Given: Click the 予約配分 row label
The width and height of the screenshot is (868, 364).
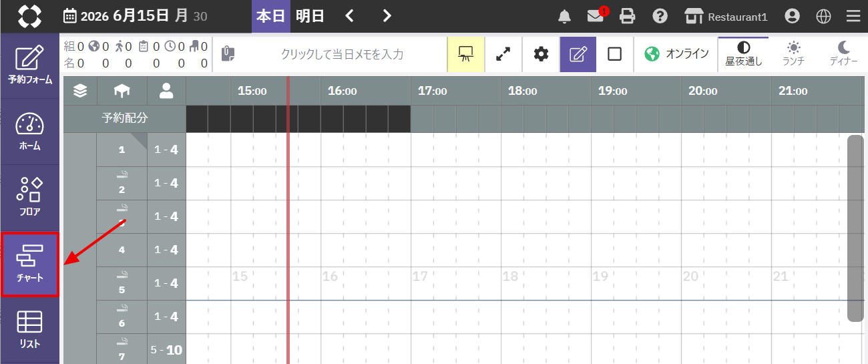Looking at the screenshot, I should [125, 118].
